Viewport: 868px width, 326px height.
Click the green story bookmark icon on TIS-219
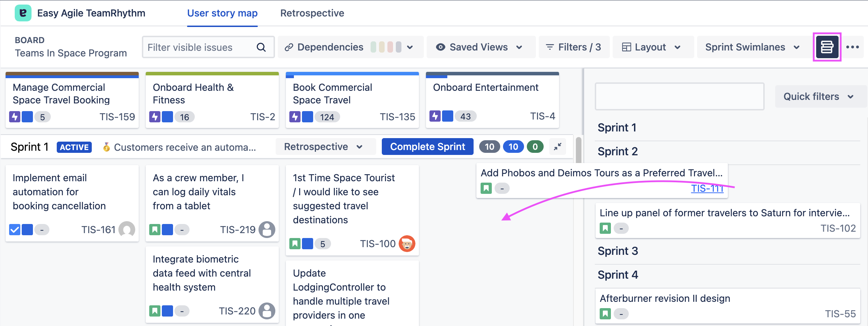click(155, 230)
